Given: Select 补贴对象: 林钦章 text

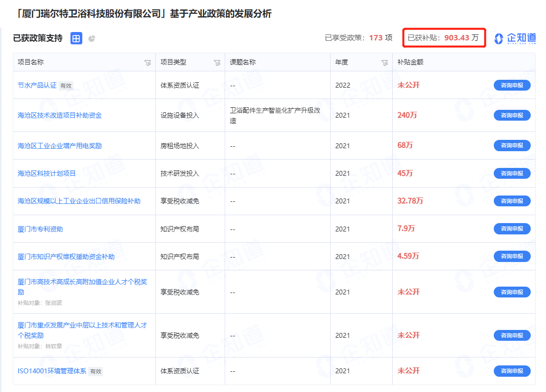Looking at the screenshot, I should coord(40,346).
